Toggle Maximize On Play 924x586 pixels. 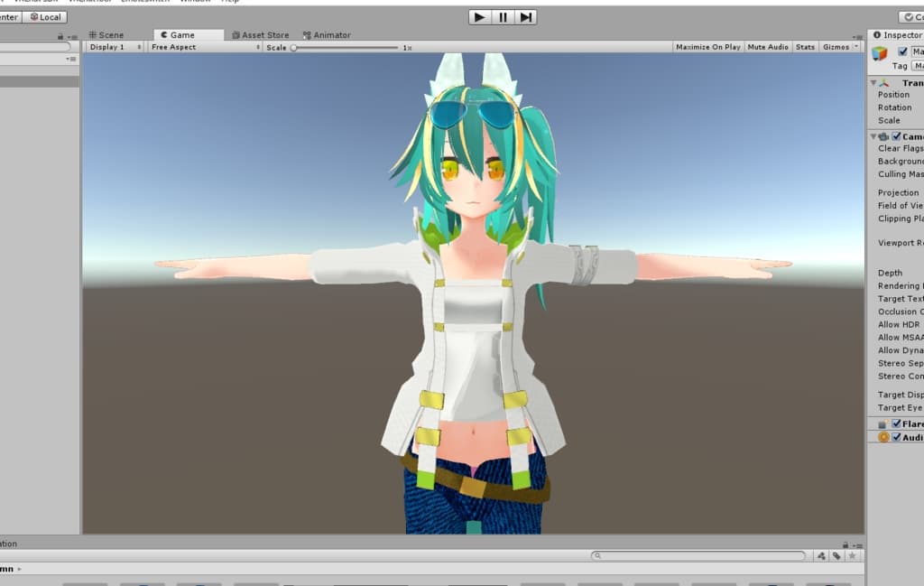[707, 47]
